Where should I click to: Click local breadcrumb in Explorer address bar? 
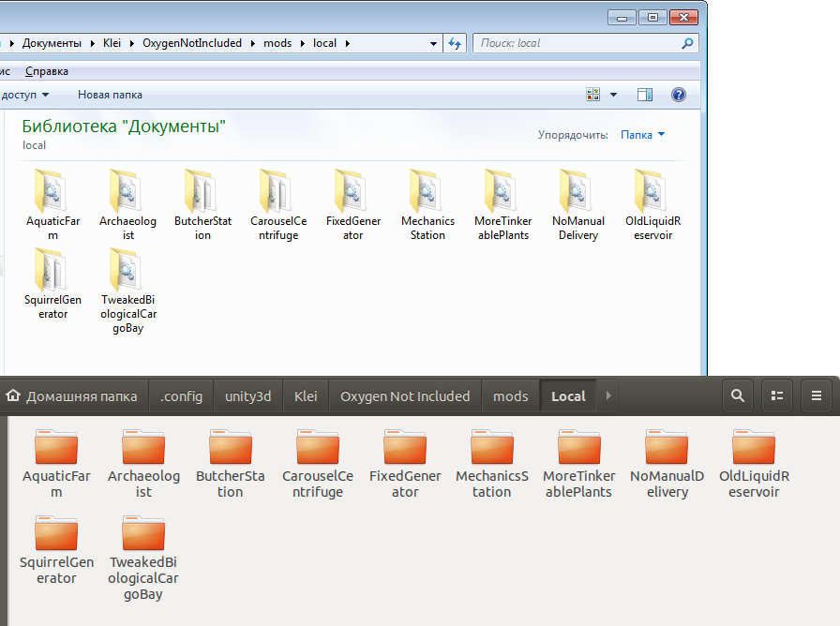click(324, 43)
